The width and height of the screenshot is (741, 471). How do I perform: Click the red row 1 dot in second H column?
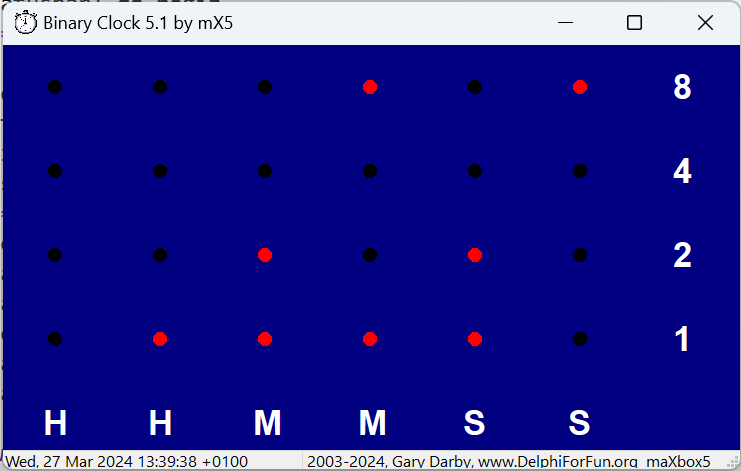160,339
